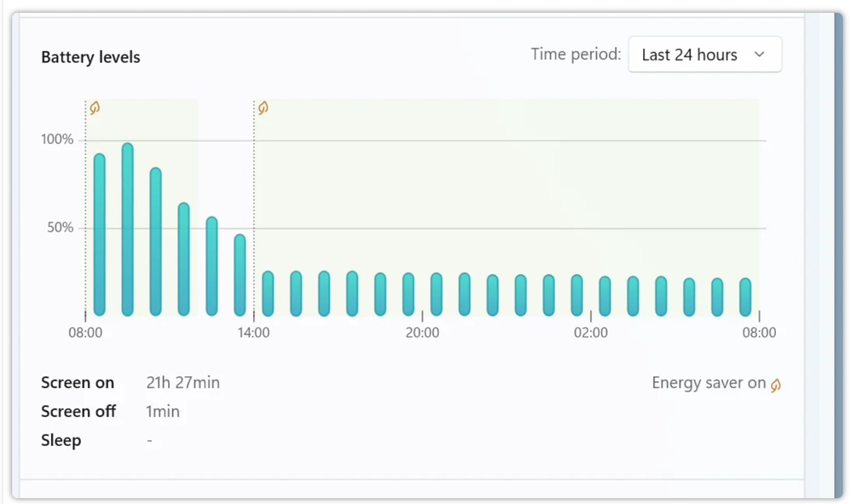Click the 20:00 time axis label
Viewport: 851px width, 504px height.
[x=422, y=333]
